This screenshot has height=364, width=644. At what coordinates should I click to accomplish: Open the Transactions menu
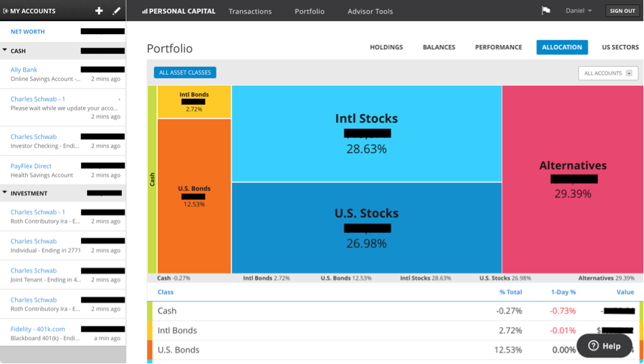click(x=250, y=11)
